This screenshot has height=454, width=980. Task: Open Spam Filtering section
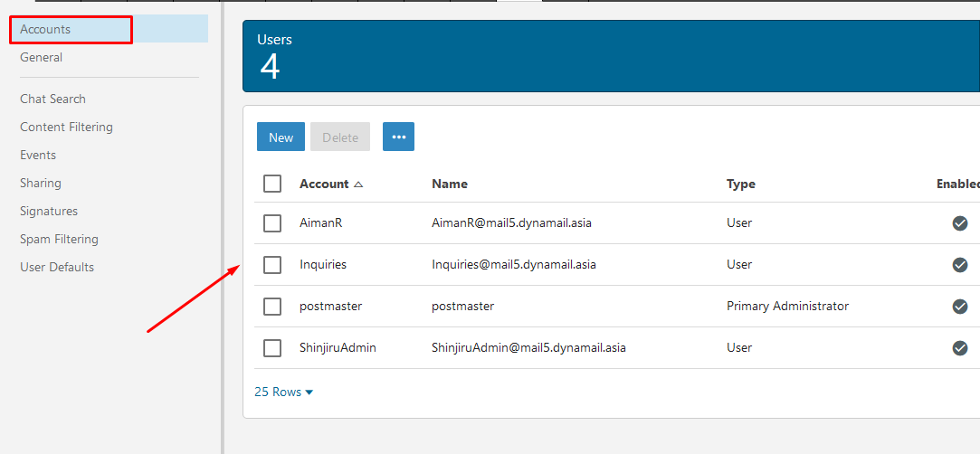(x=60, y=239)
